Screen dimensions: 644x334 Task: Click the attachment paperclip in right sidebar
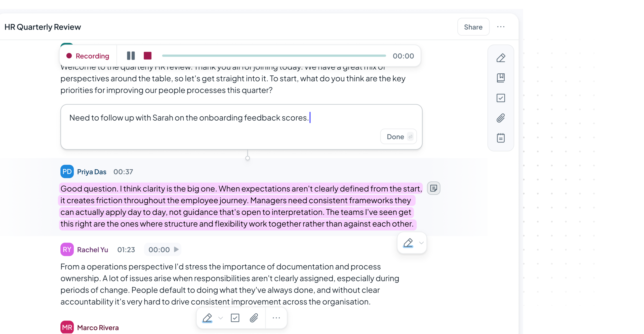tap(501, 118)
